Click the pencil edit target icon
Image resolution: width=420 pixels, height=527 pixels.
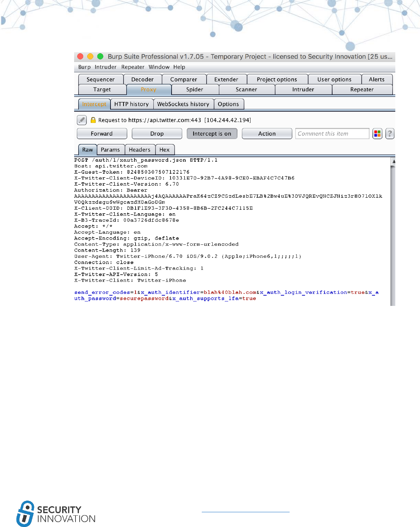(82, 120)
